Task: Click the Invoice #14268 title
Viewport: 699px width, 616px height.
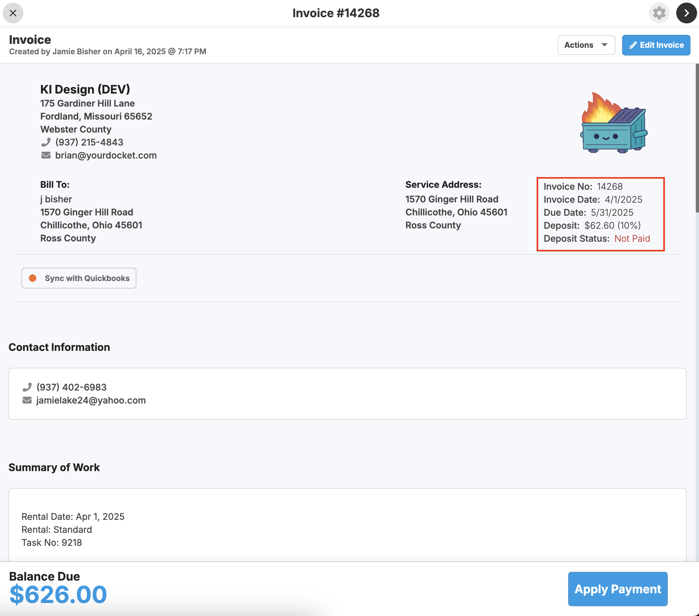Action: tap(336, 13)
